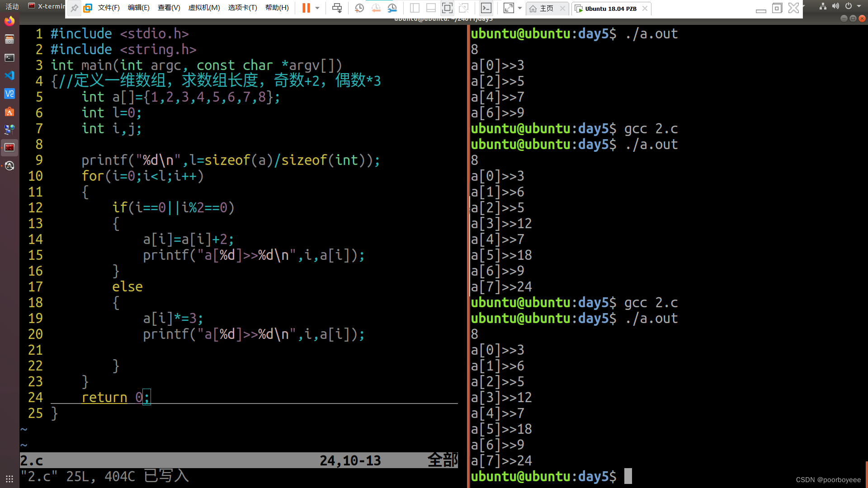Open the pause/power options dropdown arrow
The width and height of the screenshot is (868, 488).
(x=317, y=8)
